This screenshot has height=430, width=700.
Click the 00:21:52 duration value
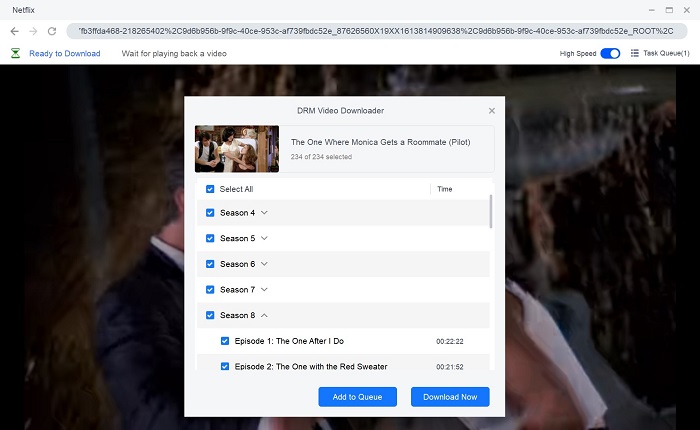(450, 367)
